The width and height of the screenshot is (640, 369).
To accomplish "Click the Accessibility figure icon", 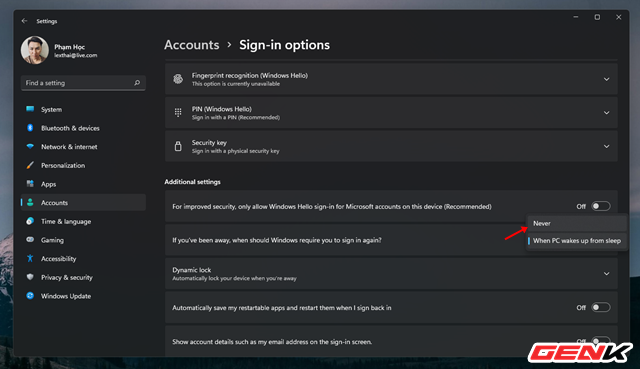I will coord(30,258).
